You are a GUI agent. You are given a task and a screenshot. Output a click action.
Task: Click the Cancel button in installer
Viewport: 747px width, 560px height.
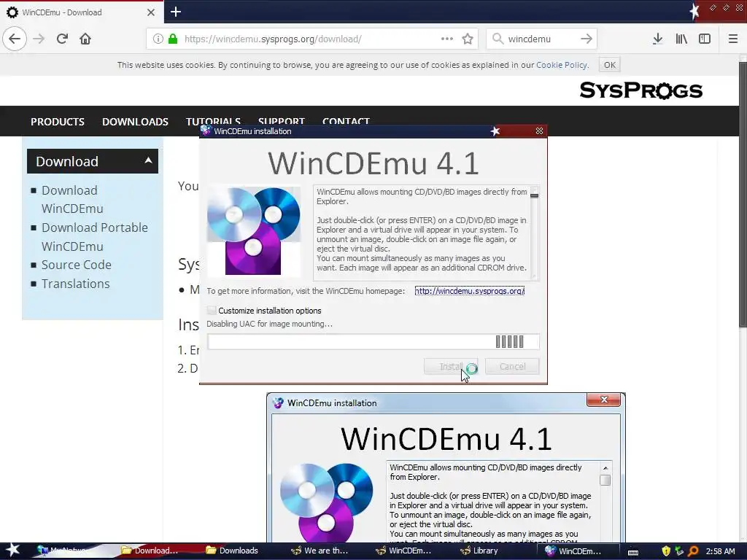click(x=512, y=366)
